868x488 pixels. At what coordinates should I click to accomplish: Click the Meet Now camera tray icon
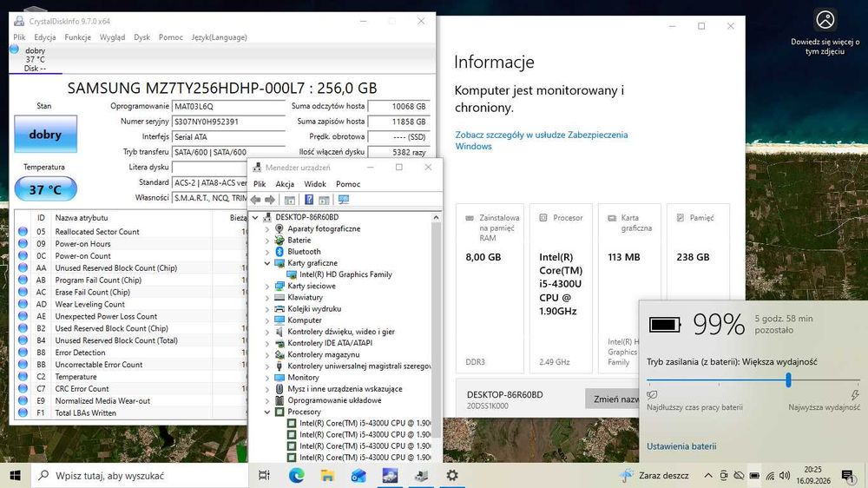click(x=724, y=476)
